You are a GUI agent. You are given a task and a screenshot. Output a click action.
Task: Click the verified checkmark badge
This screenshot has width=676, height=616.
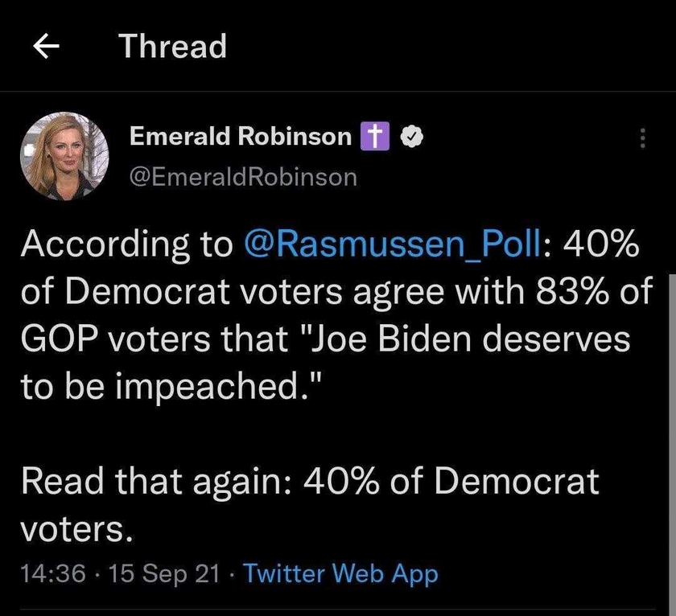pyautogui.click(x=412, y=137)
